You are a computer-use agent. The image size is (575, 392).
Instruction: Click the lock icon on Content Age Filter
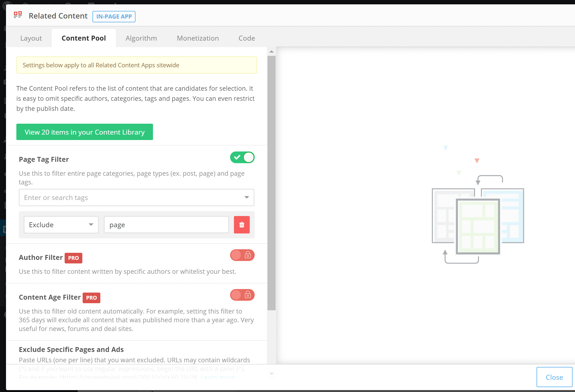click(x=248, y=295)
